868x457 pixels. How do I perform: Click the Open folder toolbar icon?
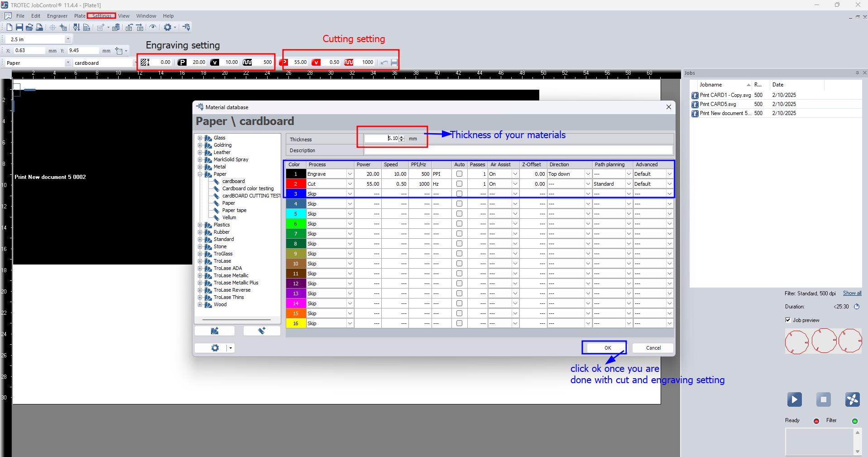(x=29, y=27)
